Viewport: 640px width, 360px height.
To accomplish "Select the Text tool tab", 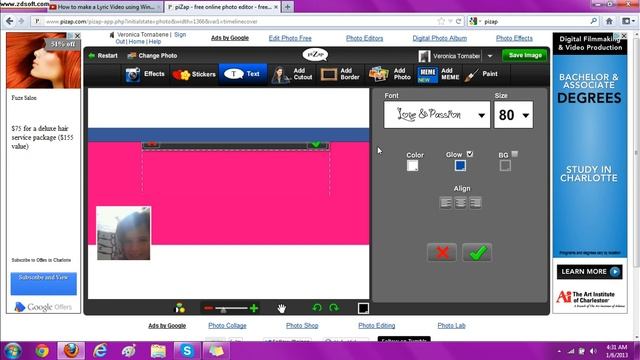I will pyautogui.click(x=243, y=74).
